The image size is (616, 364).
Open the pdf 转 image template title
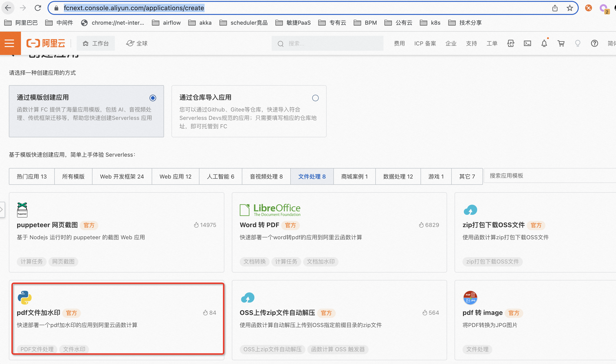[483, 313]
